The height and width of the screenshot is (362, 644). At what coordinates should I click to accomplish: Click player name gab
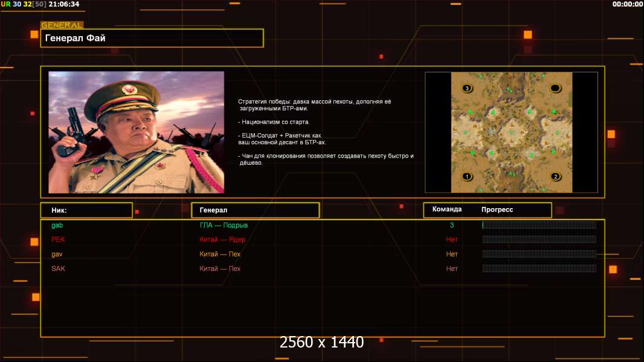[57, 225]
